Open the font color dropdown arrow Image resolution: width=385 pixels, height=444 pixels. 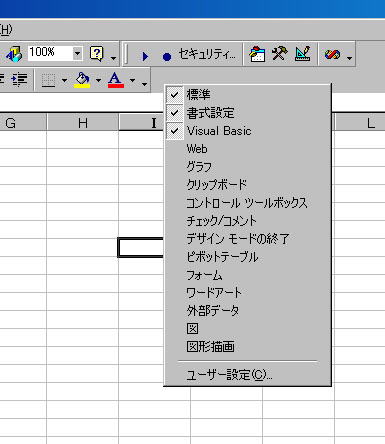(132, 80)
